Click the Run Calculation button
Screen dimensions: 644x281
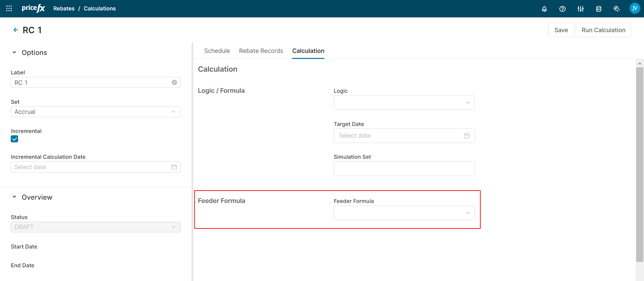pos(603,30)
